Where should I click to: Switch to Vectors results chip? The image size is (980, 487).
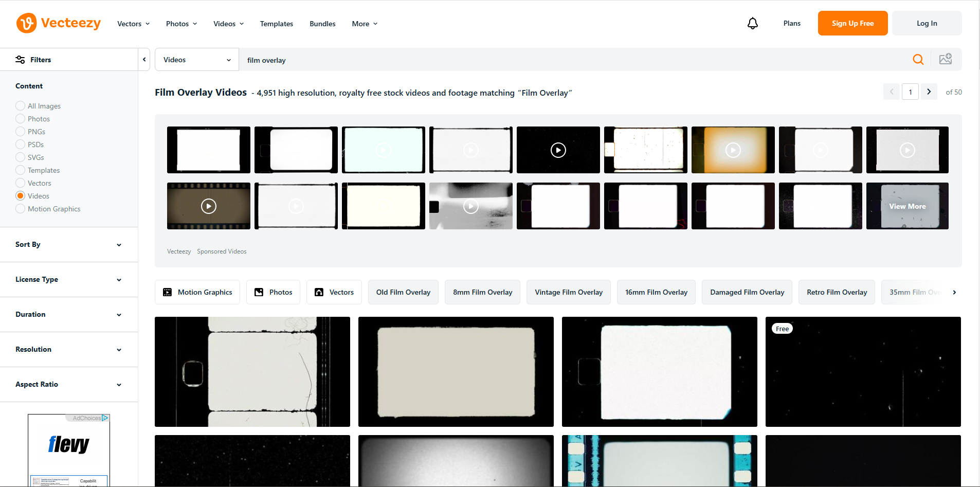(334, 292)
